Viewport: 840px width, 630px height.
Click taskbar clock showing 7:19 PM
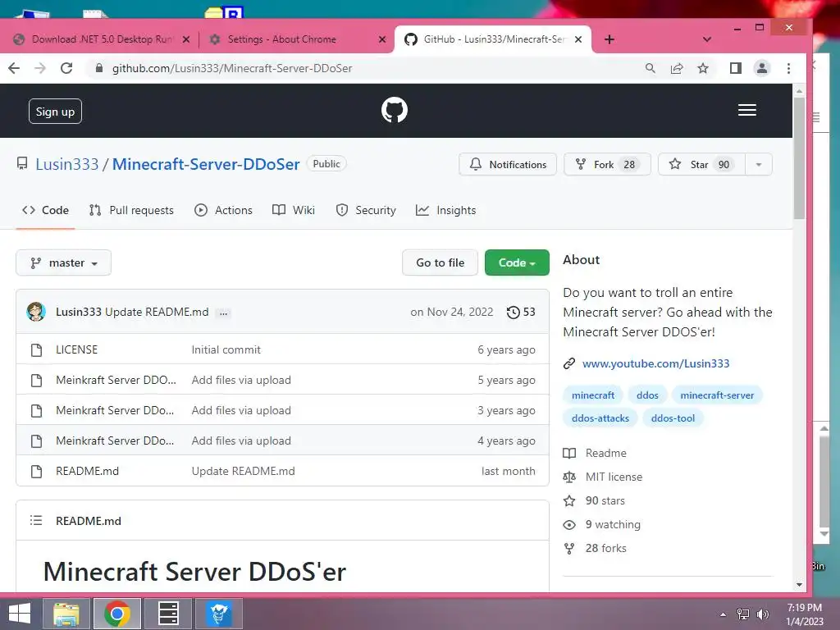point(804,614)
